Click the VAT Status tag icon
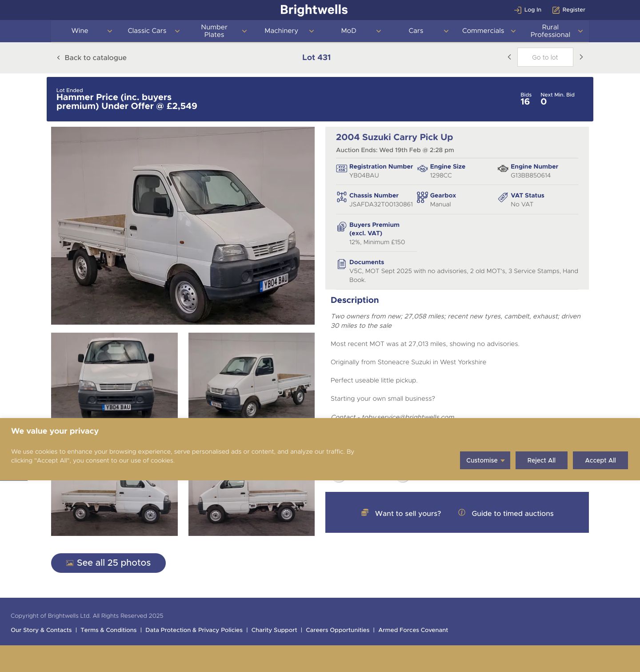Screen dimensions: 640x672 (x=503, y=197)
